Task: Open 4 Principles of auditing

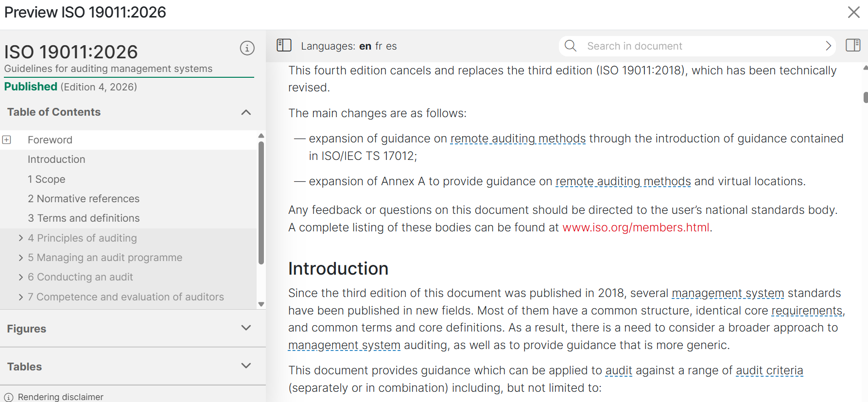Action: 82,238
